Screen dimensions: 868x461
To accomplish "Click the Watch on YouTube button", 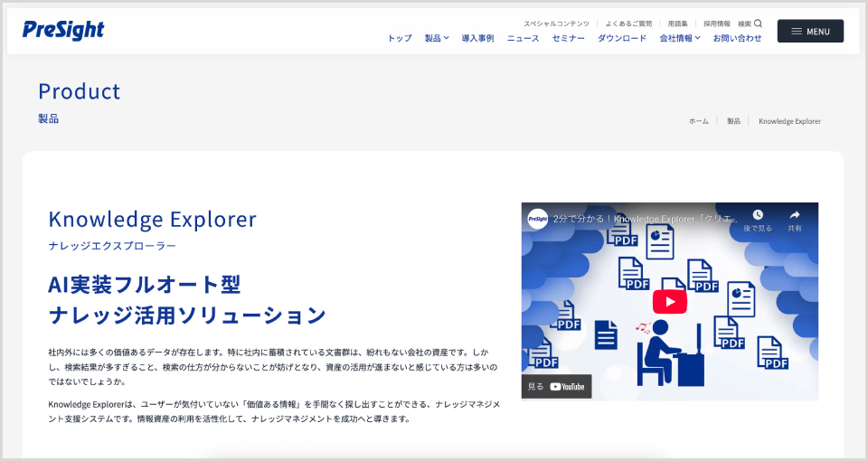I will (556, 386).
